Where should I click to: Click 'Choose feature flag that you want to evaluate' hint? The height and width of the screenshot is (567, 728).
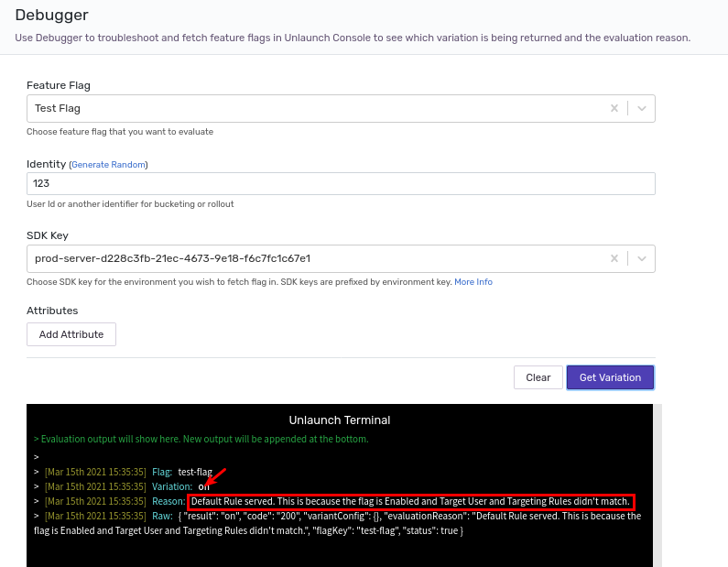point(120,132)
